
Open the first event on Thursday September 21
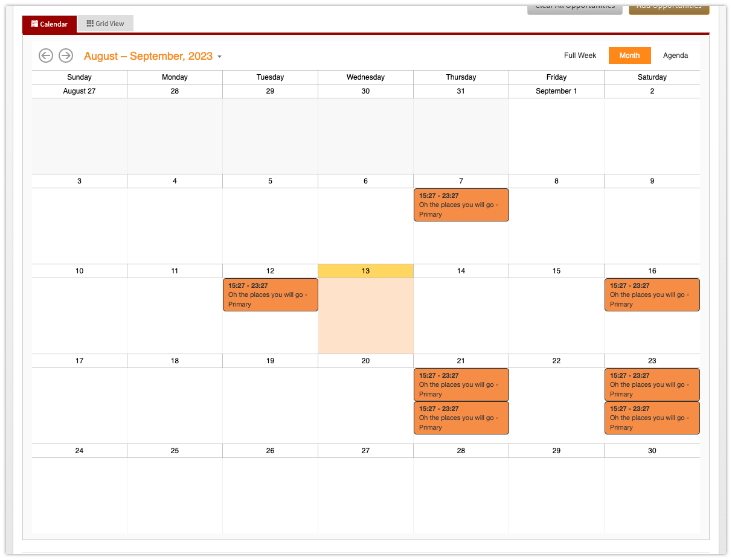tap(461, 385)
